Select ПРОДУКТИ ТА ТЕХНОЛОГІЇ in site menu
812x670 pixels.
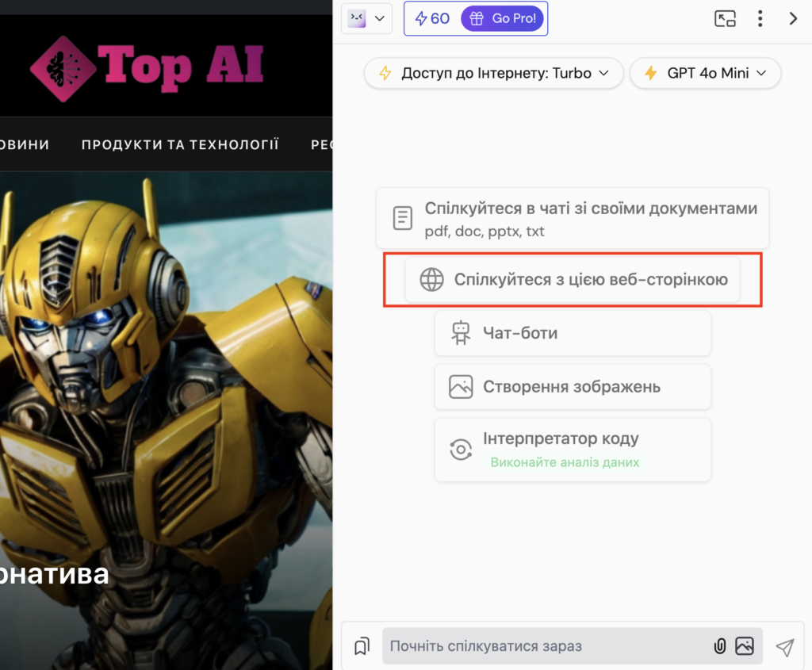(x=180, y=144)
